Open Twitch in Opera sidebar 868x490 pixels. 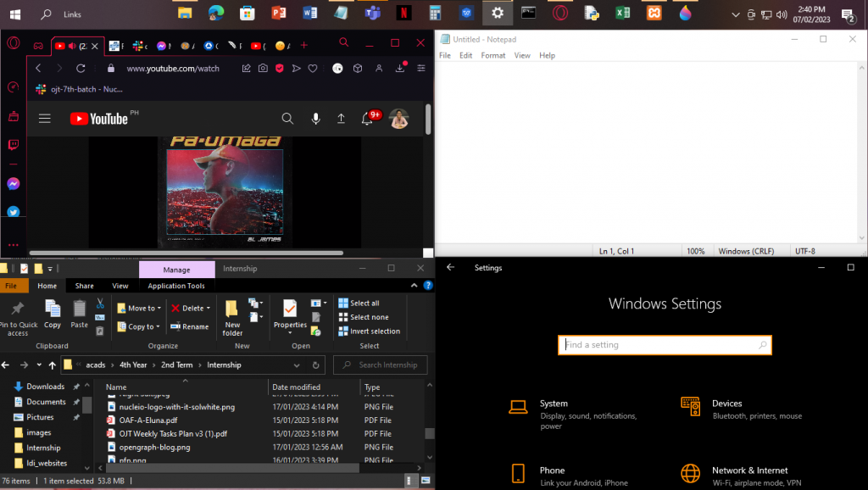14,145
